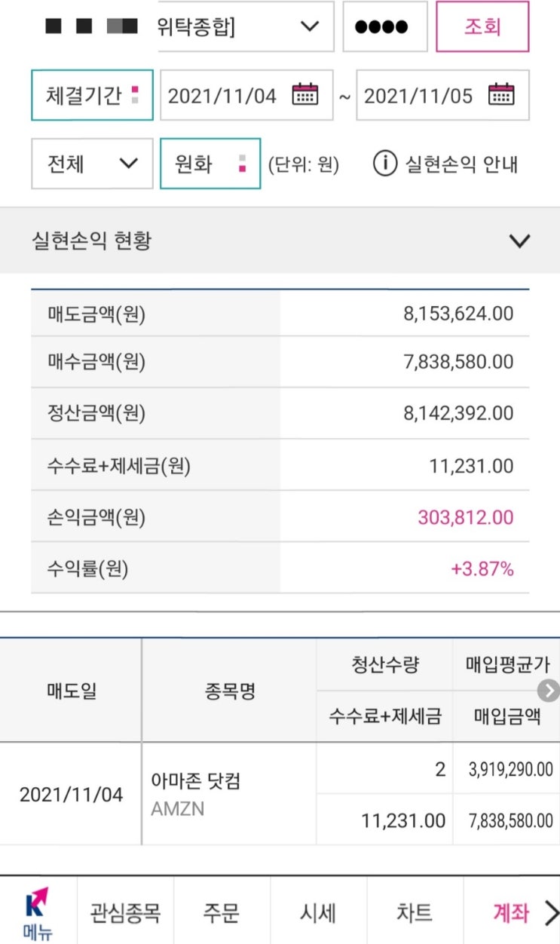
Task: Select the 아마존 닷컴 AMZN row
Action: pos(196,795)
